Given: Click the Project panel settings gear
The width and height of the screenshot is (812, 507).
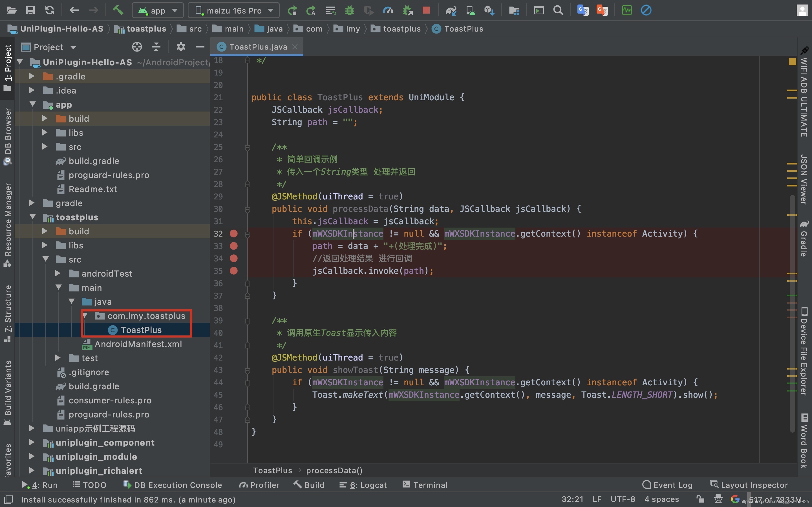Looking at the screenshot, I should tap(181, 46).
